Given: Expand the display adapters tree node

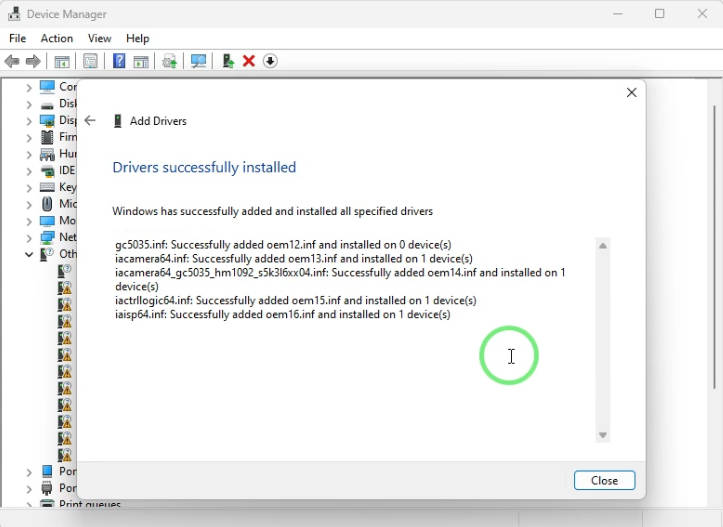Looking at the screenshot, I should pos(29,121).
